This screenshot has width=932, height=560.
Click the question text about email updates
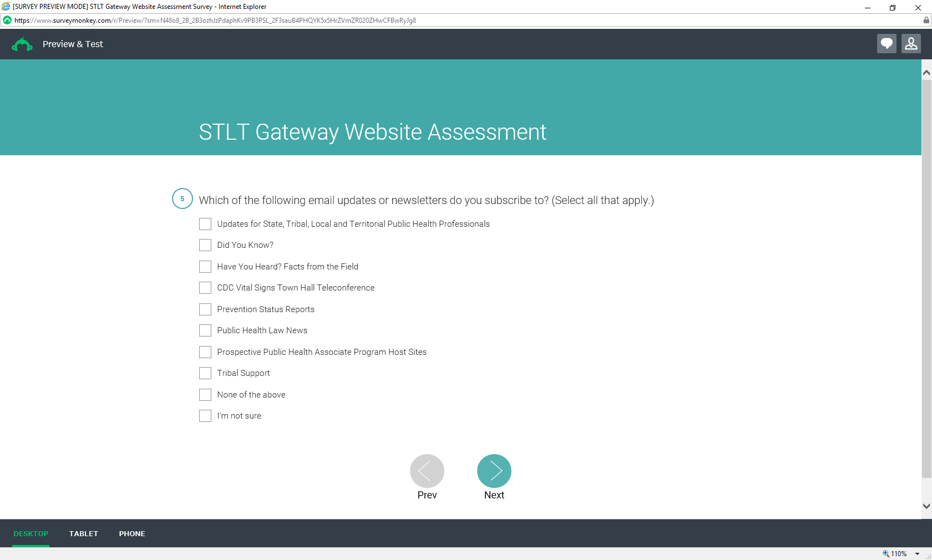pos(427,200)
